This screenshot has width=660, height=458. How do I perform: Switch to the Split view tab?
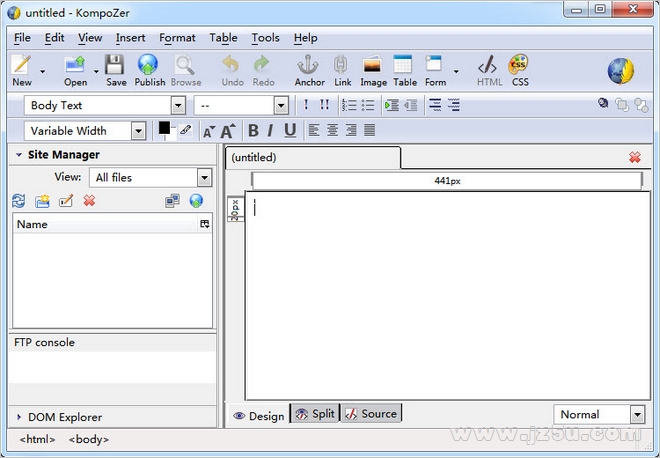pos(315,414)
